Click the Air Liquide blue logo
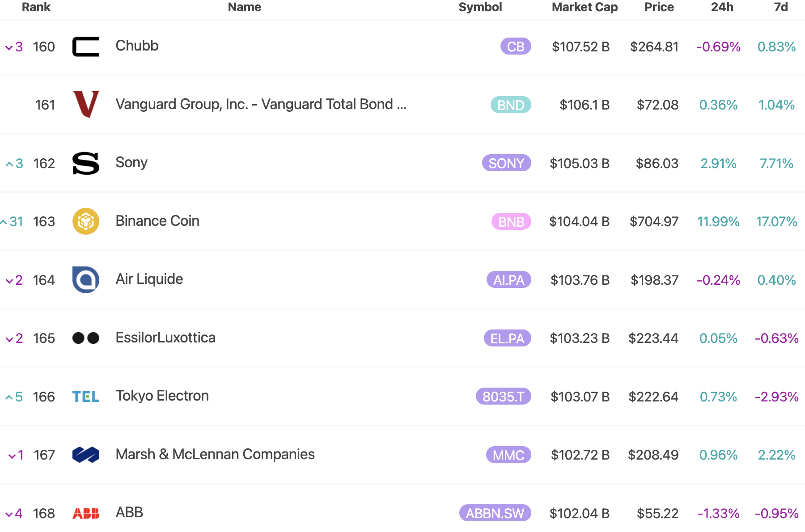The height and width of the screenshot is (532, 805). pos(86,280)
